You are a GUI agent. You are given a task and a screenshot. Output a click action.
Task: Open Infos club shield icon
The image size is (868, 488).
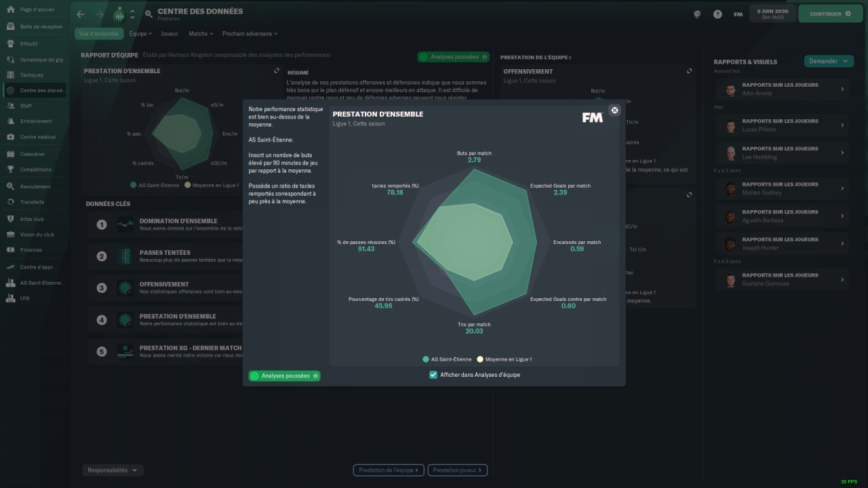[11, 219]
